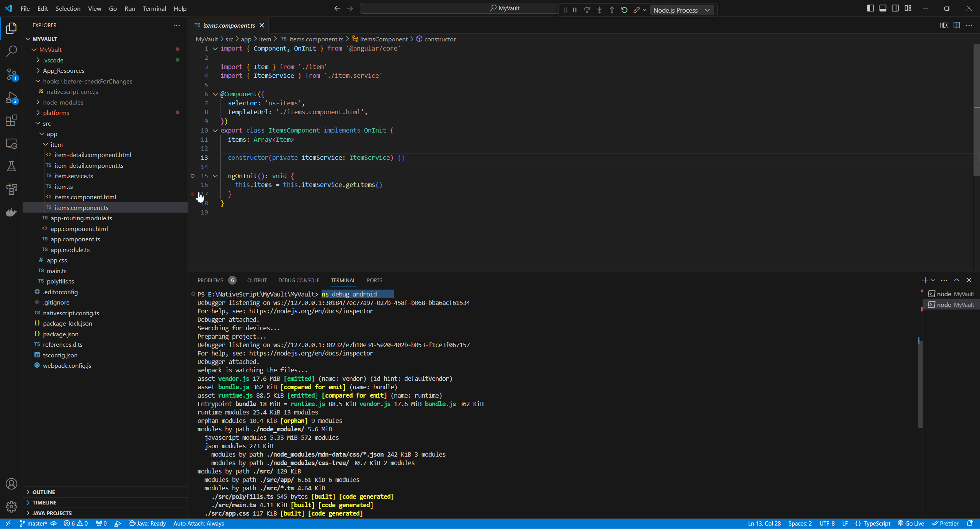Toggle the primary side bar visibility
Screen dimensions: 980x529
(870, 8)
